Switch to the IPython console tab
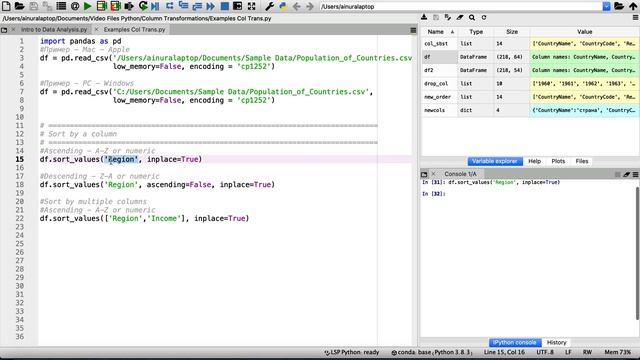 514,342
